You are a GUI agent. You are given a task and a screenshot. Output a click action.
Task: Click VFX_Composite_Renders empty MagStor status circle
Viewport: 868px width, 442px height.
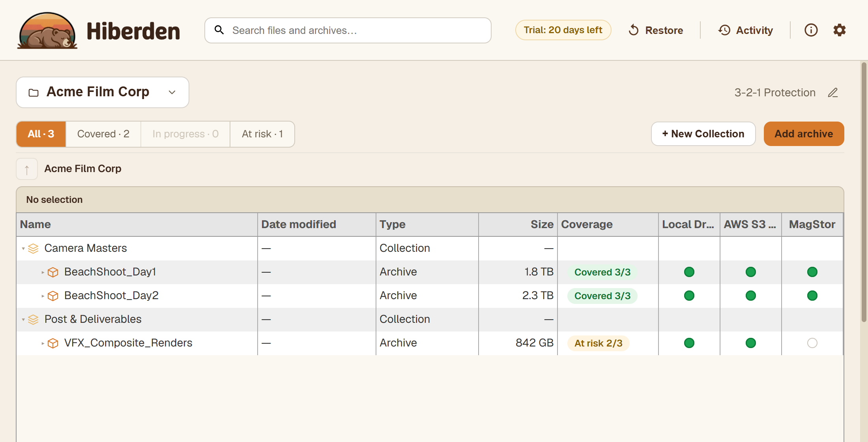(x=812, y=343)
